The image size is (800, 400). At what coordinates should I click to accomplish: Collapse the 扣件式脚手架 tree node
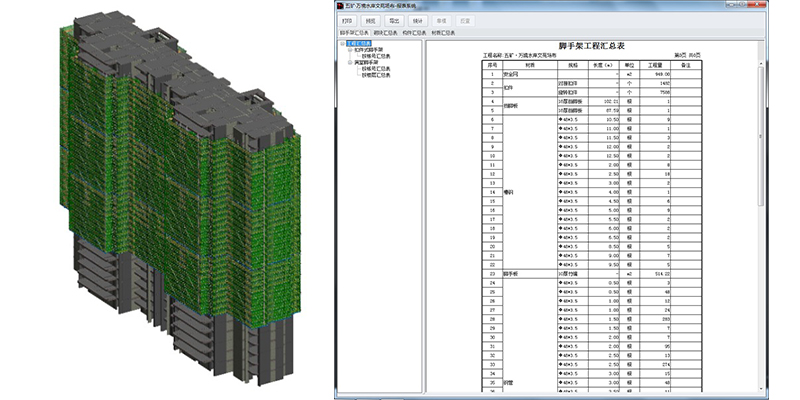pyautogui.click(x=350, y=50)
